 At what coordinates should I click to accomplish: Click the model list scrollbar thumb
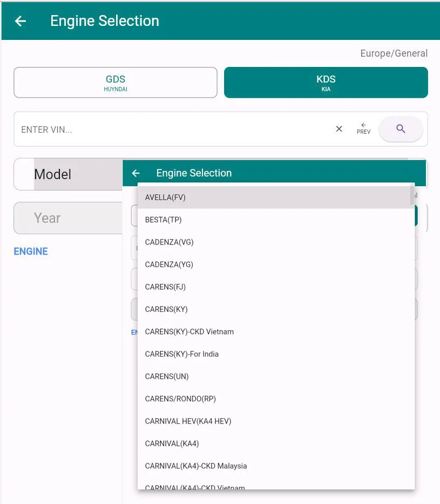click(x=412, y=195)
